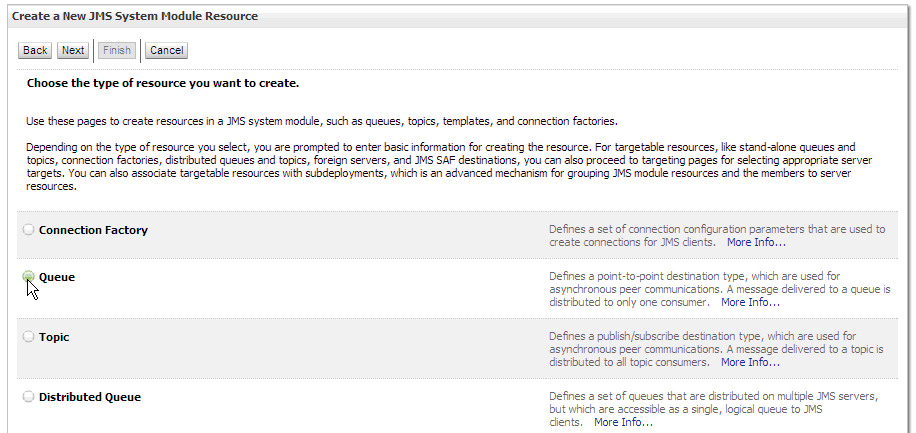The height and width of the screenshot is (433, 916).
Task: Select the Queue radio button
Action: tap(28, 277)
